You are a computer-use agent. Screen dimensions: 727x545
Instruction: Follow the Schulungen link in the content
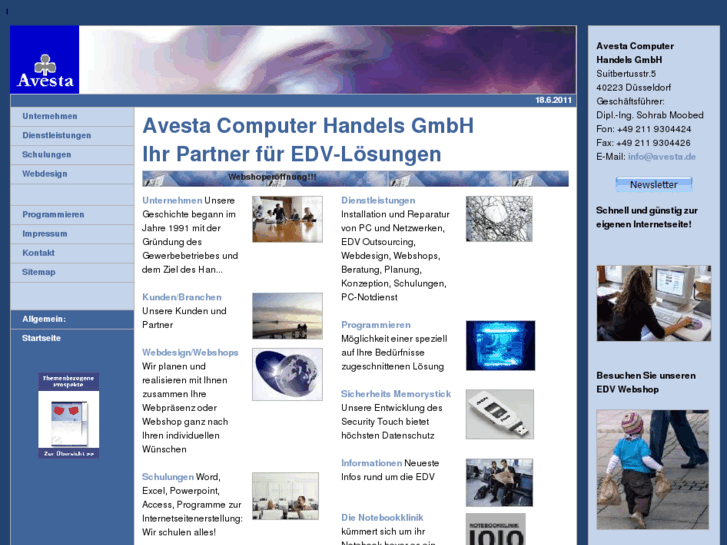click(x=168, y=477)
